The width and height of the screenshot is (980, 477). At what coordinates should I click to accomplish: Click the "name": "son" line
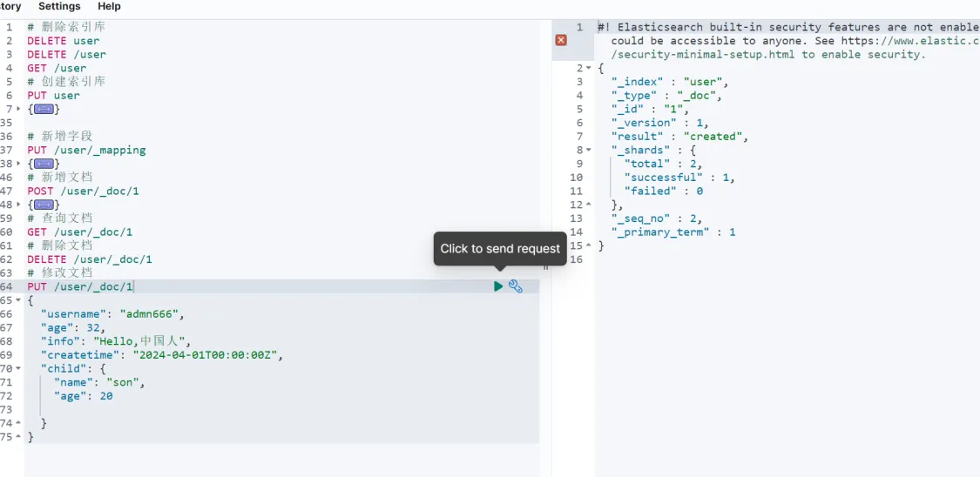pyautogui.click(x=99, y=382)
